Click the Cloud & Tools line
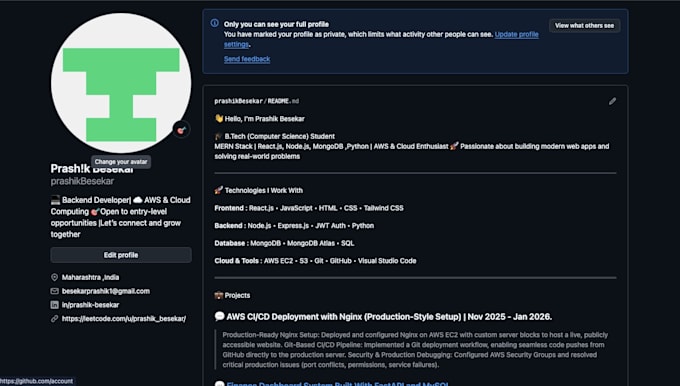680x386 pixels. coord(315,261)
